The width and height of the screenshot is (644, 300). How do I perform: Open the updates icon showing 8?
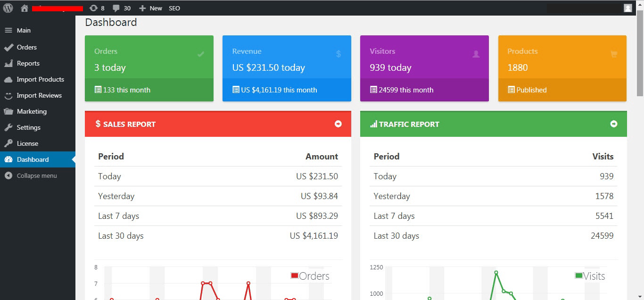click(x=93, y=8)
